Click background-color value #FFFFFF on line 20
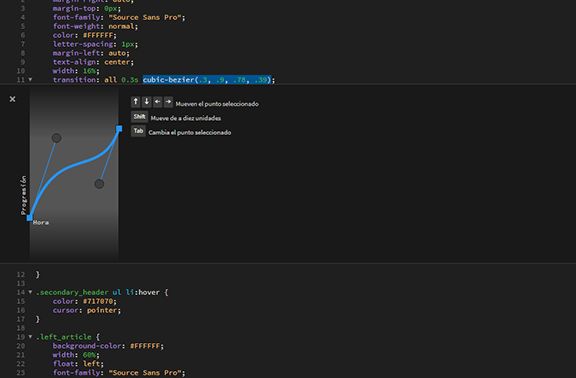 tap(145, 346)
